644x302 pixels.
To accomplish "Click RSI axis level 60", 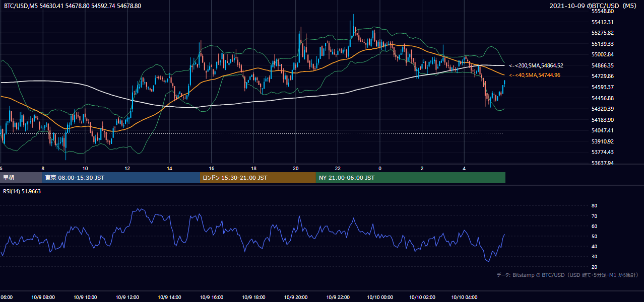I will point(595,226).
